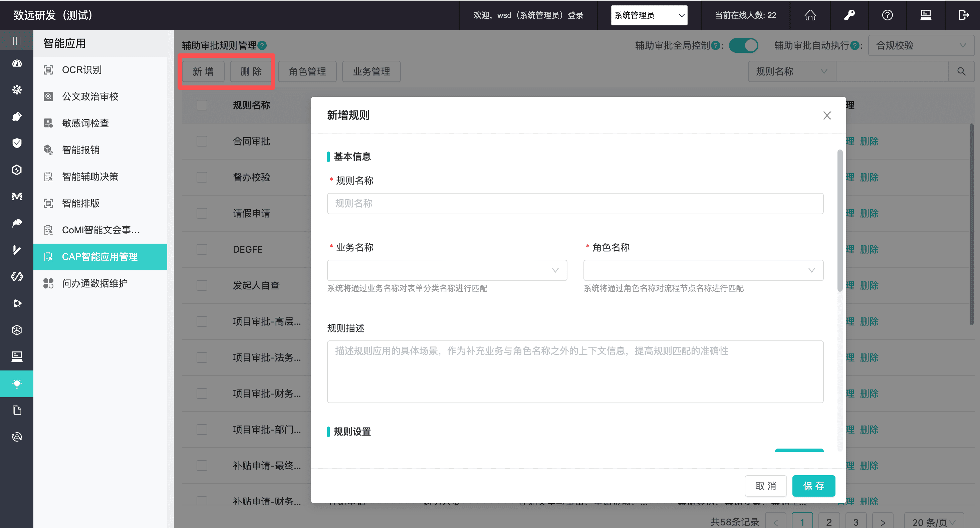Viewport: 980px width, 528px height.
Task: Click 保存 to save the rule
Action: [814, 486]
